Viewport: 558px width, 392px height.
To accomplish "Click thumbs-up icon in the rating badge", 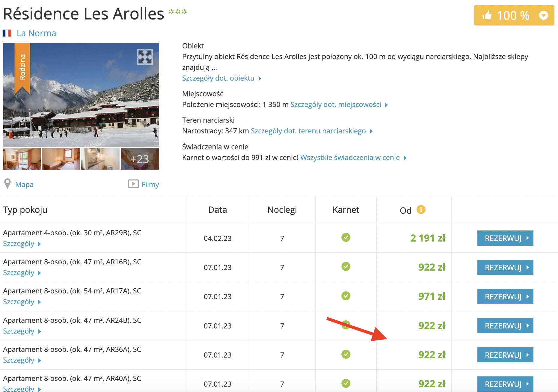I will (x=487, y=15).
